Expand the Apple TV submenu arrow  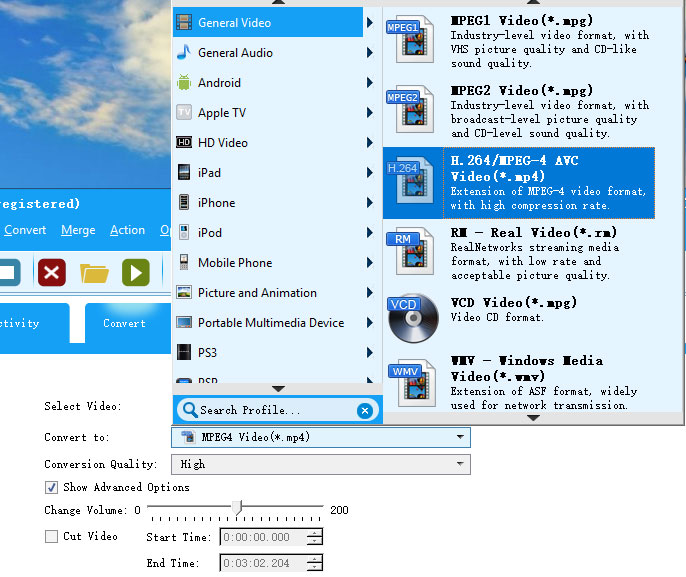click(x=370, y=112)
